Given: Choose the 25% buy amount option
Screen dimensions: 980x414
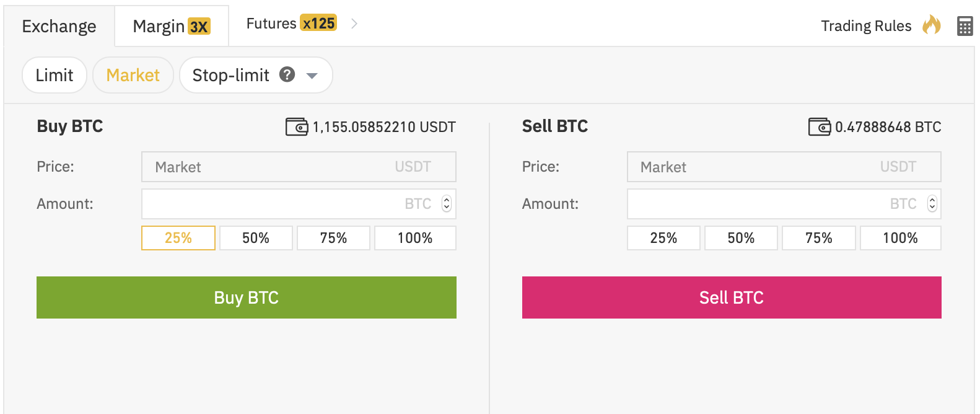Looking at the screenshot, I should [x=178, y=238].
